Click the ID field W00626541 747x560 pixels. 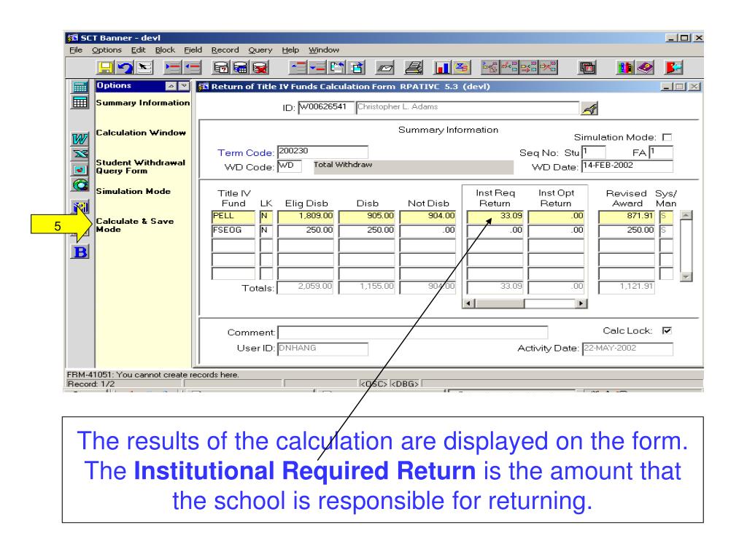click(326, 107)
